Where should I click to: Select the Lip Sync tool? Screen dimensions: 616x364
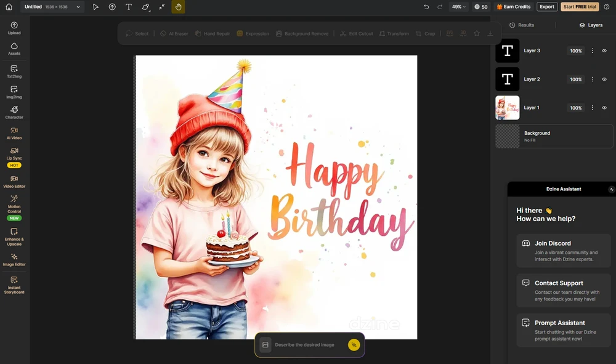(x=14, y=153)
